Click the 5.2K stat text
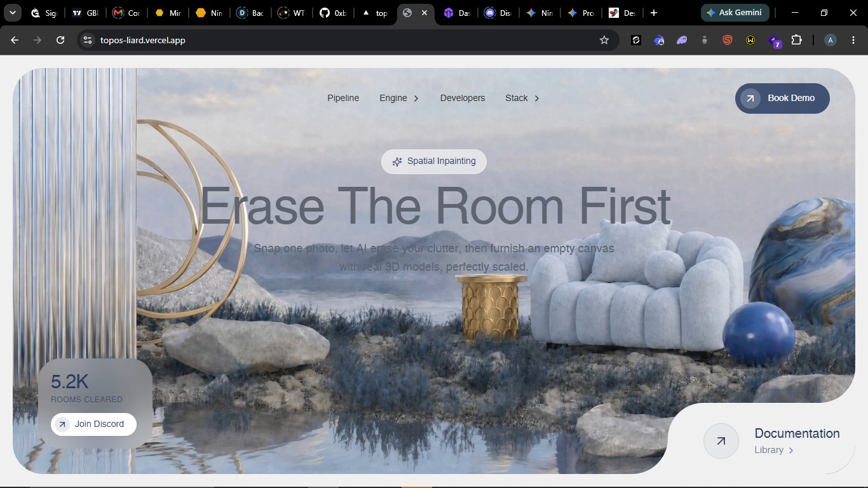 pyautogui.click(x=70, y=382)
